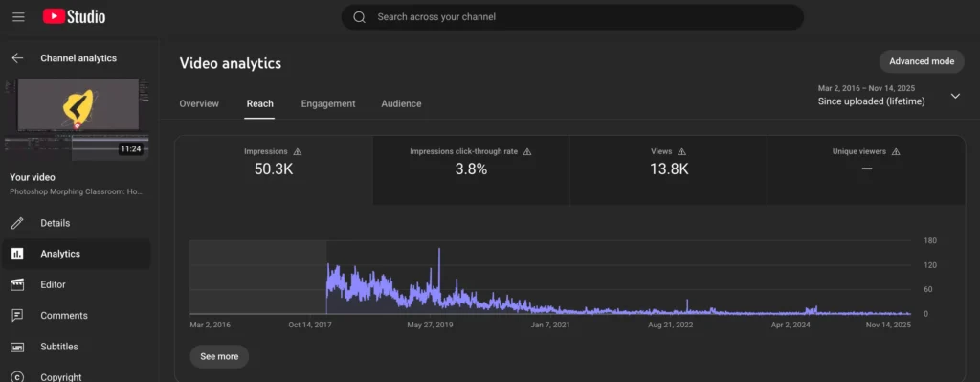
Task: Click the 11:24 duration badge on thumbnail
Action: click(131, 149)
